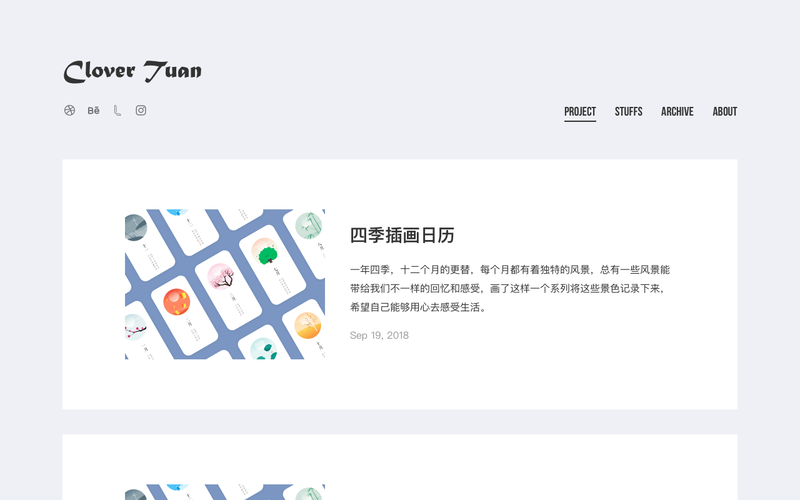Click the Clover Tuan logo
Image resolution: width=800 pixels, height=500 pixels.
(133, 71)
